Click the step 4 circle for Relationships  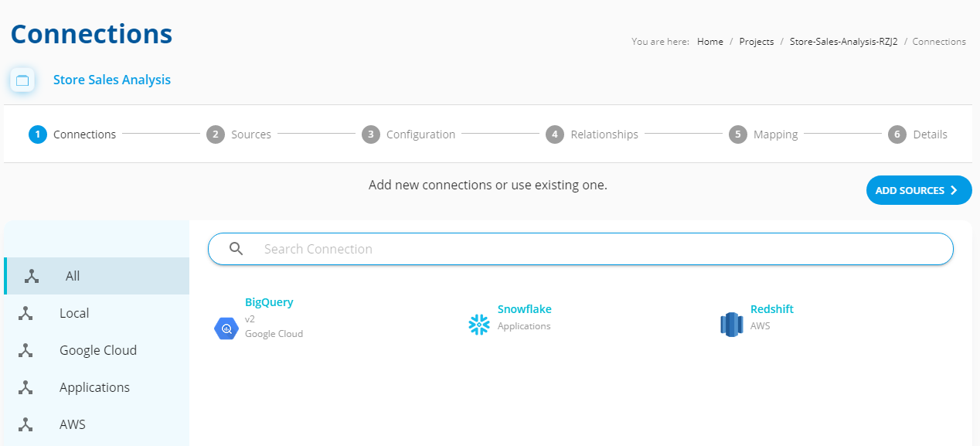click(555, 134)
